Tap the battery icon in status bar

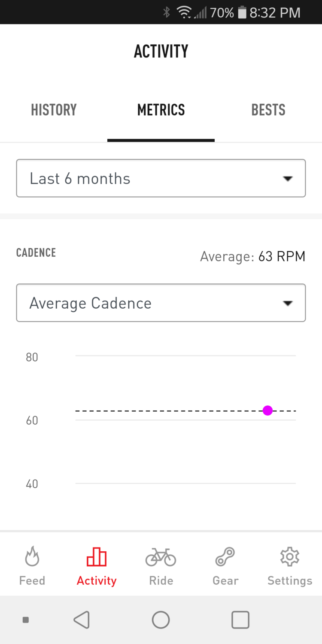(242, 12)
